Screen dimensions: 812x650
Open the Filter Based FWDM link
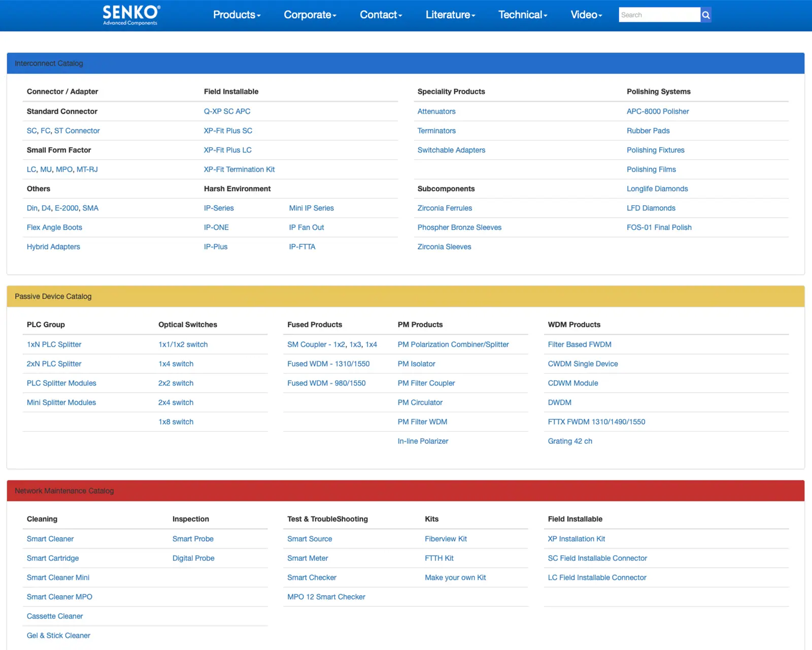[x=580, y=344]
